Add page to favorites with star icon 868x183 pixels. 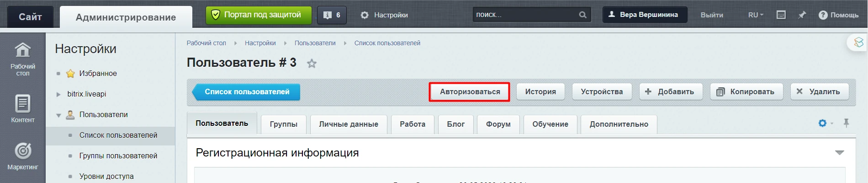(x=312, y=64)
